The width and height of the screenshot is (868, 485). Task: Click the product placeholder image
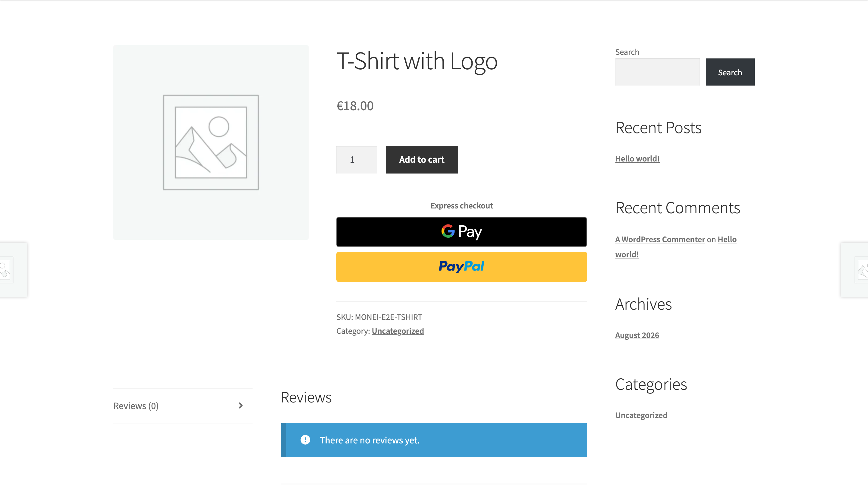[x=211, y=142]
